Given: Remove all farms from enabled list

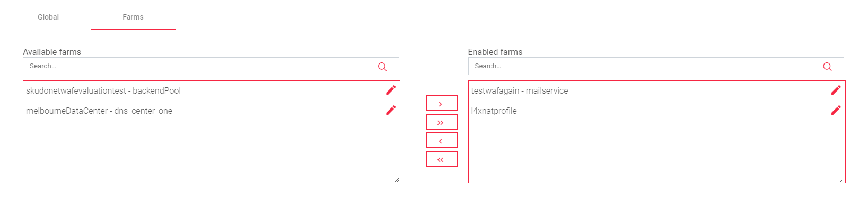Looking at the screenshot, I should click(441, 159).
